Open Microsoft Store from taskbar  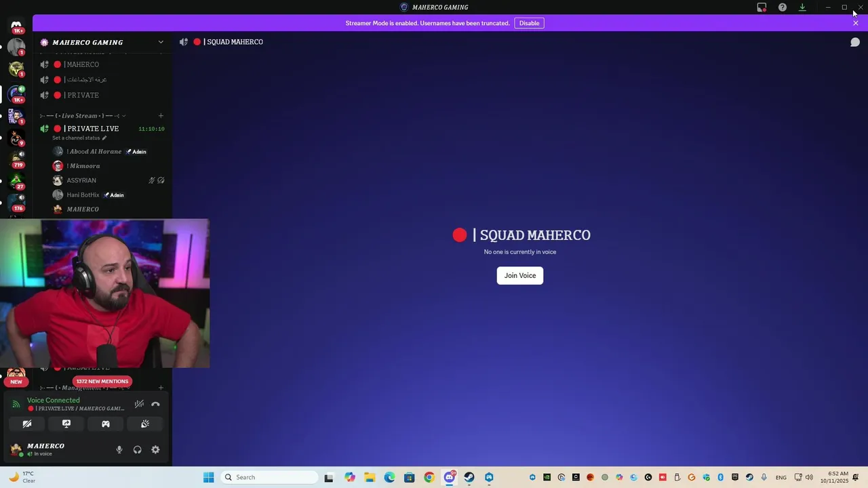click(x=409, y=477)
